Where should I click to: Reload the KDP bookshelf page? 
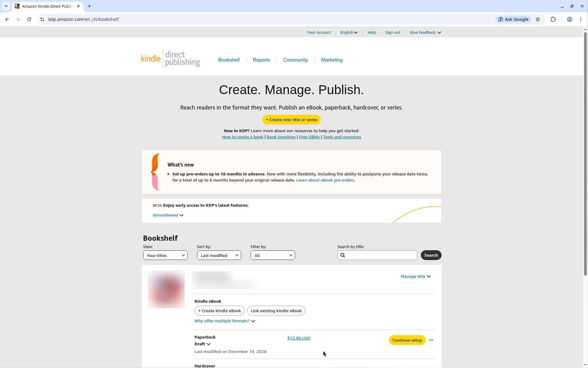pos(29,19)
